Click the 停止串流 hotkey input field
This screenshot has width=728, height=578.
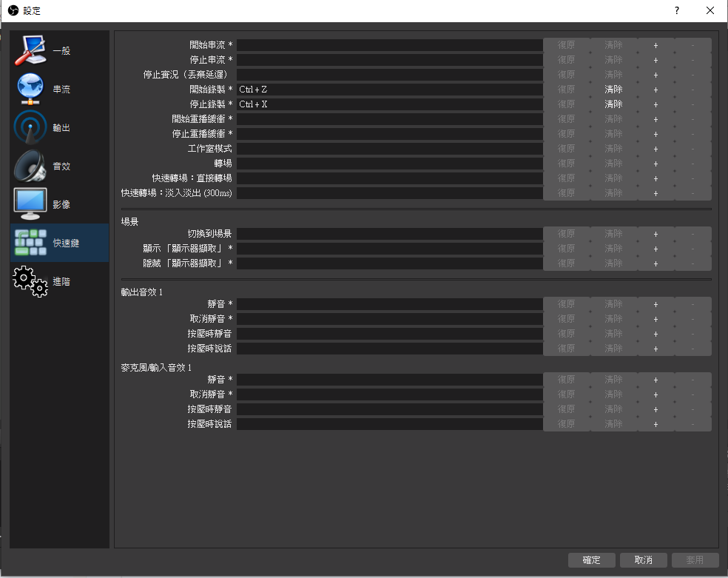(390, 60)
